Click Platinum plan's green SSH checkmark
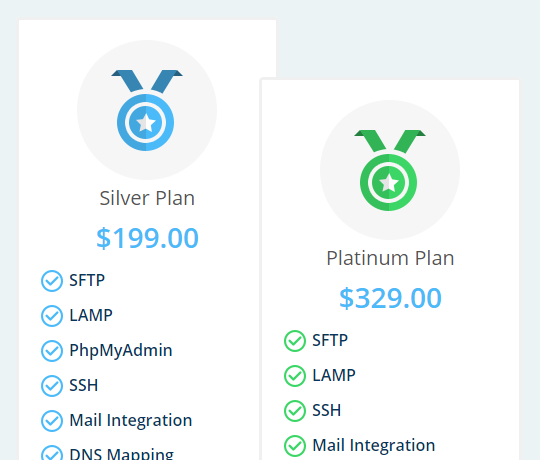The image size is (540, 460). point(295,411)
